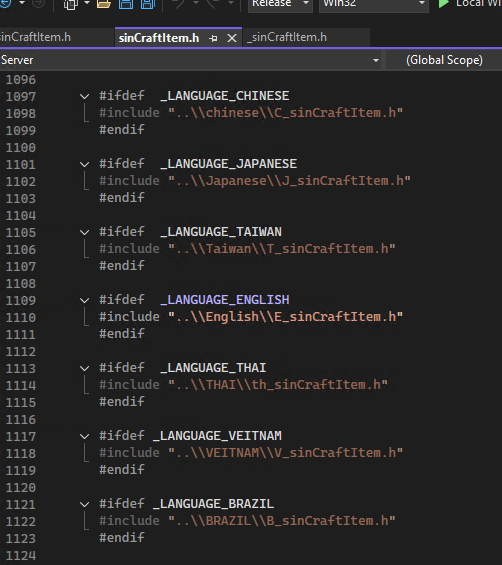Click the Local Windows Debugger label

[479, 4]
